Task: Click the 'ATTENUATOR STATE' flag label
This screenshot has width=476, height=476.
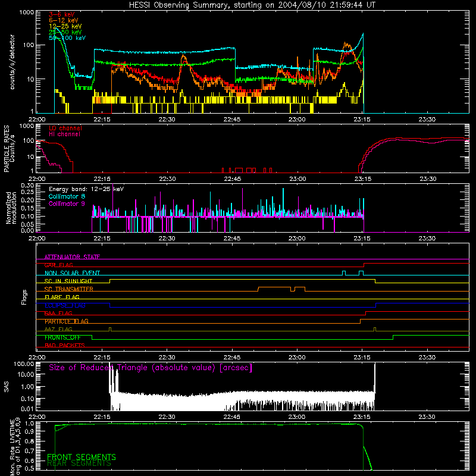Action: pyautogui.click(x=72, y=257)
